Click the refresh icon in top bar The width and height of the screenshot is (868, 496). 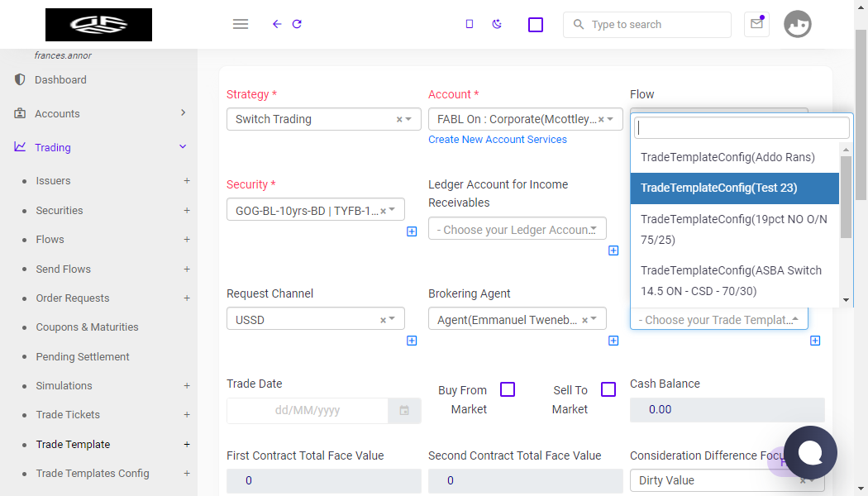[297, 24]
